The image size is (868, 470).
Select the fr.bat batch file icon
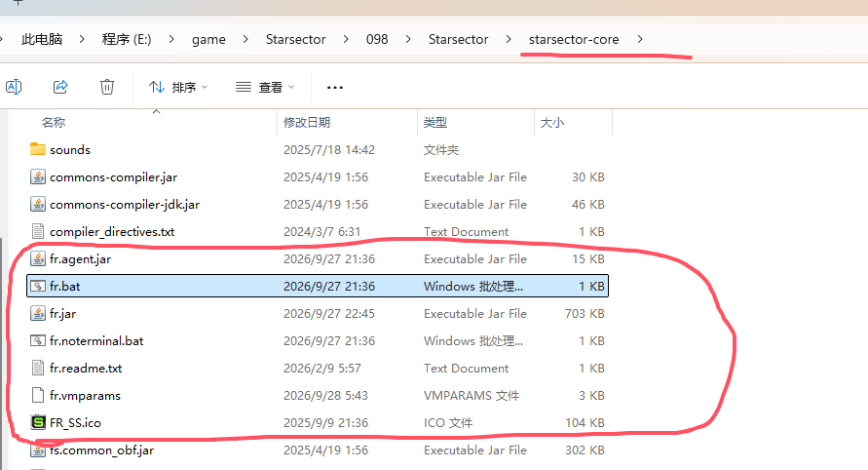pyautogui.click(x=38, y=286)
